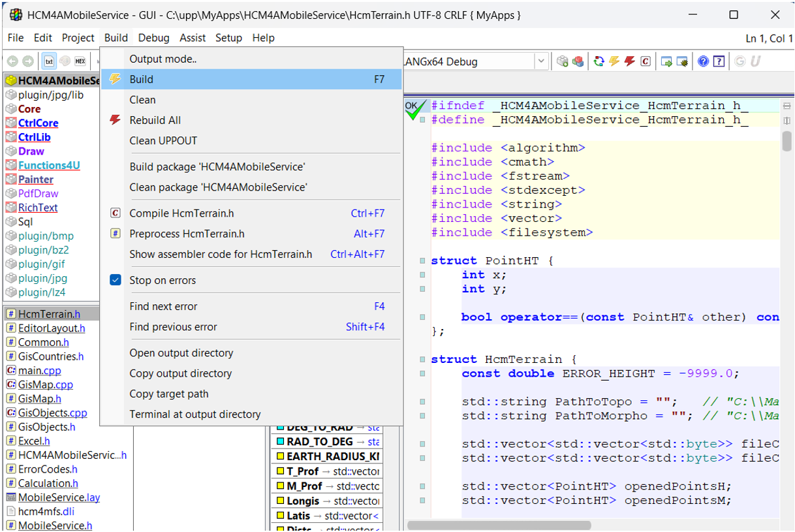Click the yellow lightning execute icon

pos(613,60)
